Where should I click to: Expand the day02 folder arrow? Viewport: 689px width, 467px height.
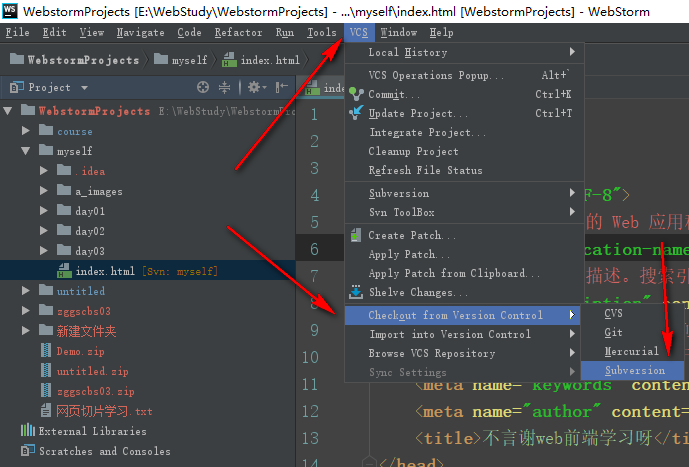(x=44, y=231)
